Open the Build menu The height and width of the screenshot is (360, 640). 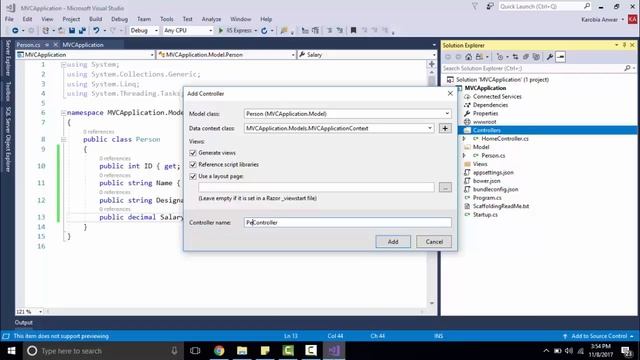pyautogui.click(x=96, y=19)
